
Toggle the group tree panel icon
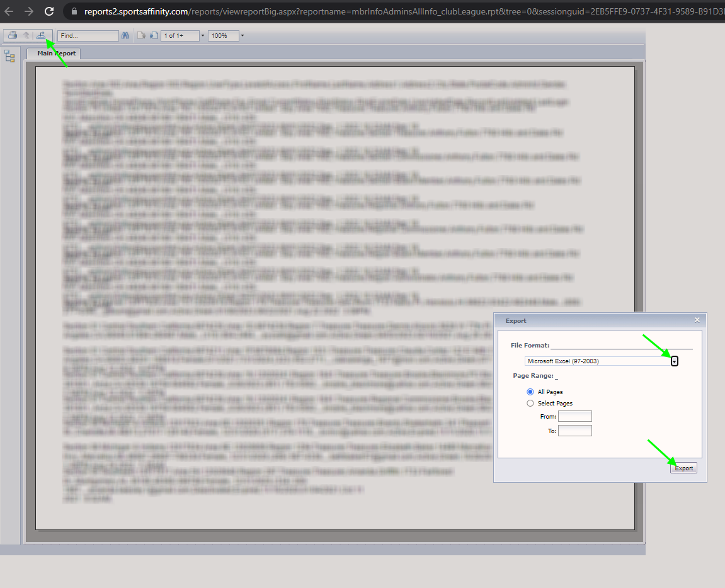(9, 57)
